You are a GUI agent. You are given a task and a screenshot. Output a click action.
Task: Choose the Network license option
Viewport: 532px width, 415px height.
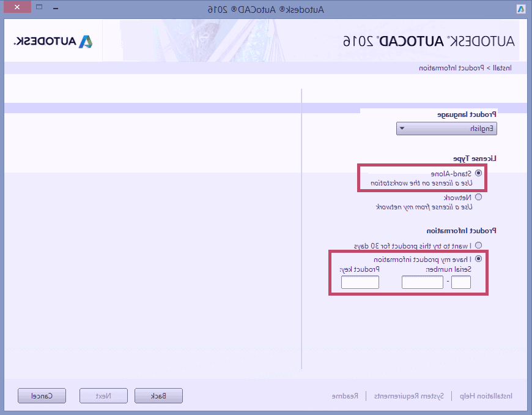(x=478, y=197)
